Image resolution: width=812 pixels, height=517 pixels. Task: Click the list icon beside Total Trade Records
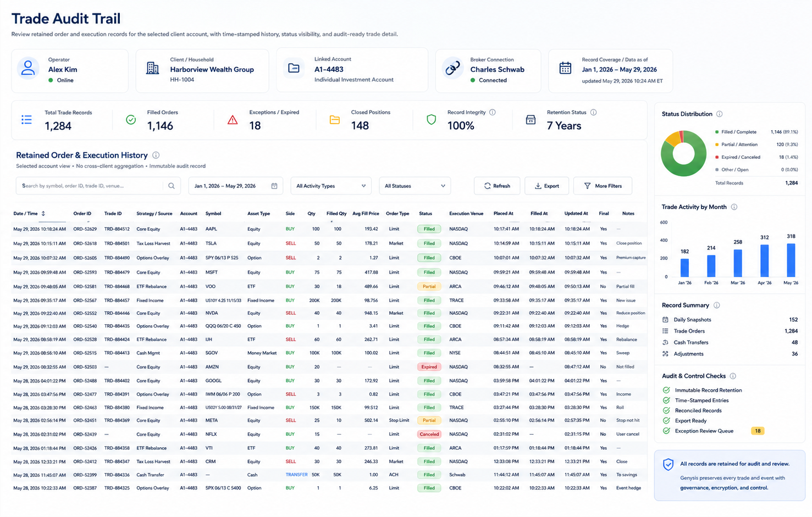pos(26,119)
